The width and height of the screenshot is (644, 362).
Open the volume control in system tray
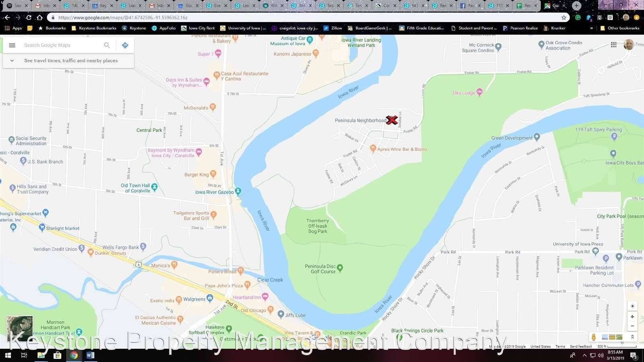click(601, 356)
